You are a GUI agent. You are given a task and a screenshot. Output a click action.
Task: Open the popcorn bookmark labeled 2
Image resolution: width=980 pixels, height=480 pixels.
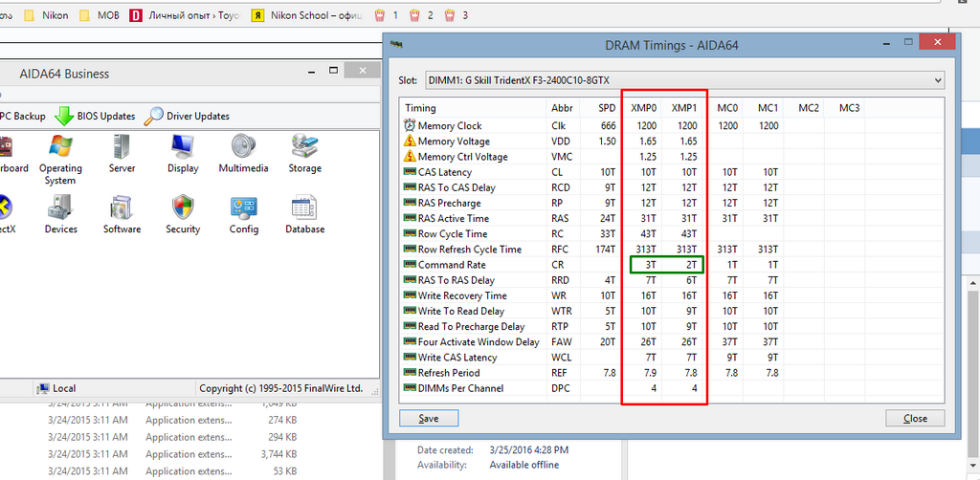[x=421, y=15]
